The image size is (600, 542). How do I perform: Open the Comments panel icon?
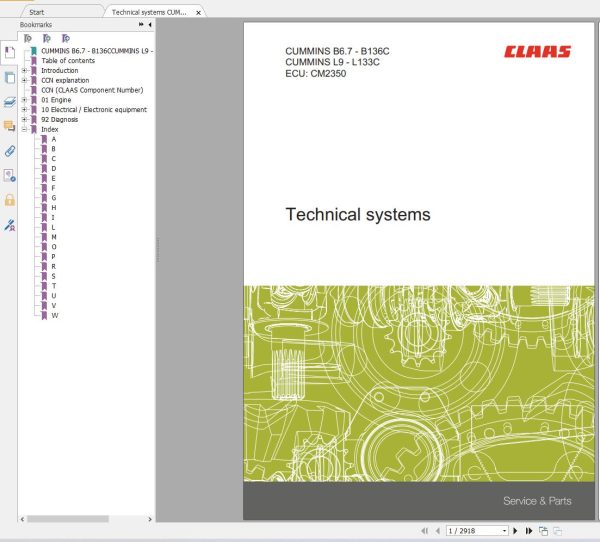(10, 126)
